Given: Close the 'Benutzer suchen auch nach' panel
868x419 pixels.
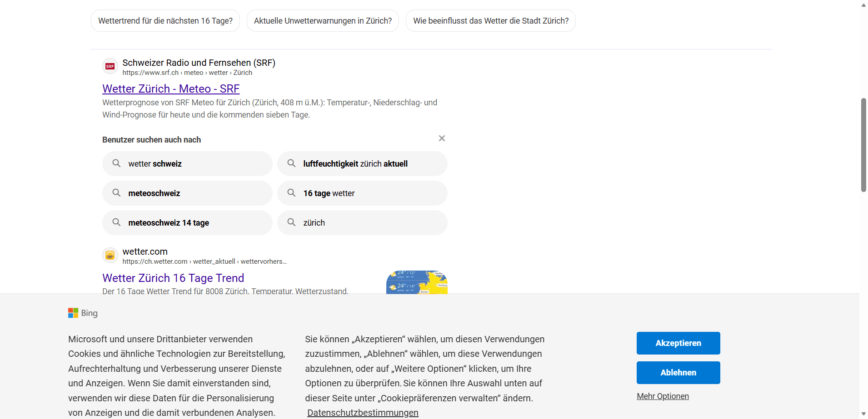Looking at the screenshot, I should tap(442, 138).
